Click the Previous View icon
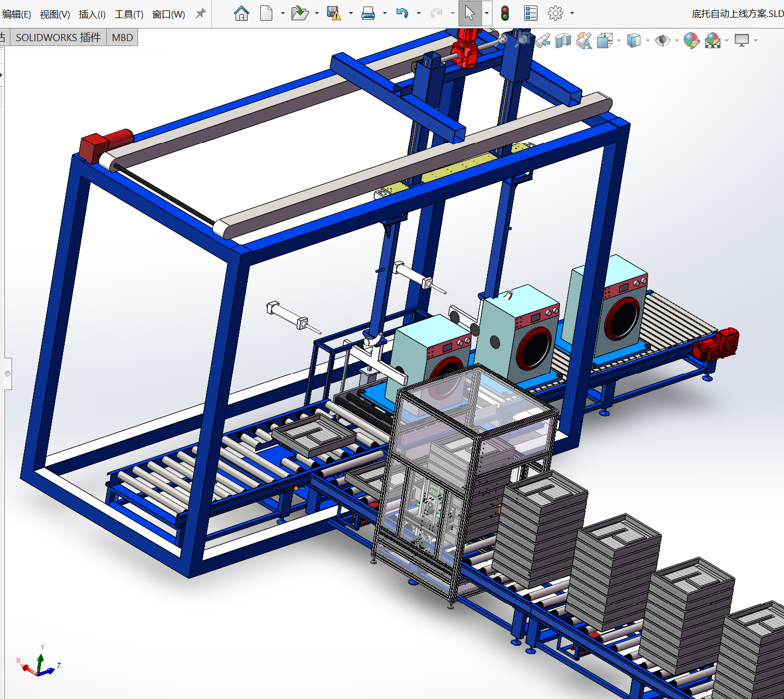784x699 pixels. 543,41
